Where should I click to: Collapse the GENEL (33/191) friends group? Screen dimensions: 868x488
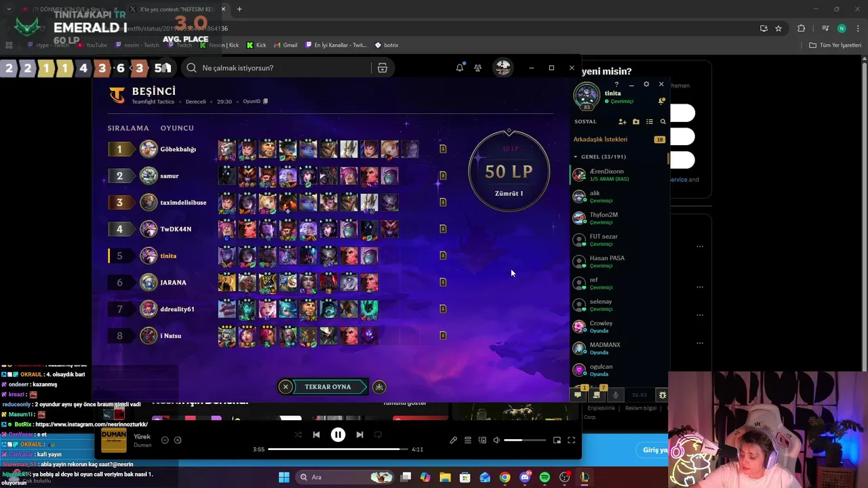600,157
